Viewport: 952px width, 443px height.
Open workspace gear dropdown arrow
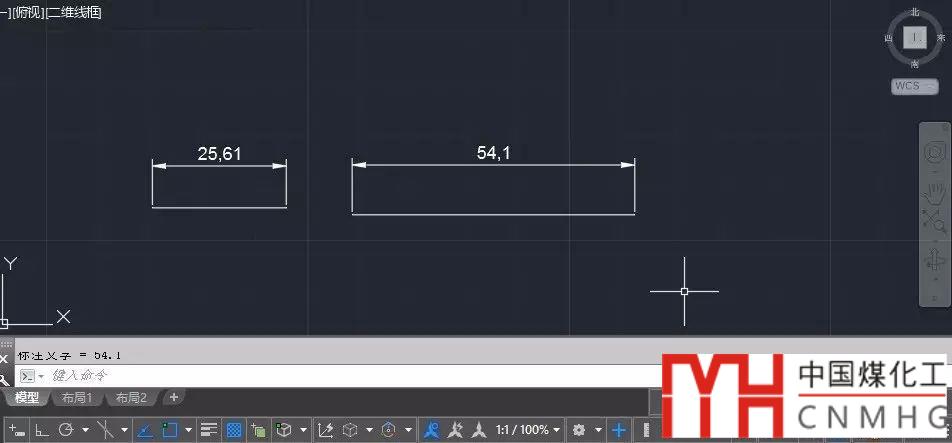coord(598,430)
